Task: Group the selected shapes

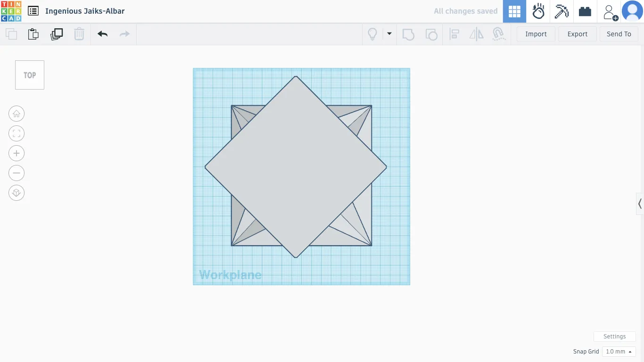Action: (408, 34)
